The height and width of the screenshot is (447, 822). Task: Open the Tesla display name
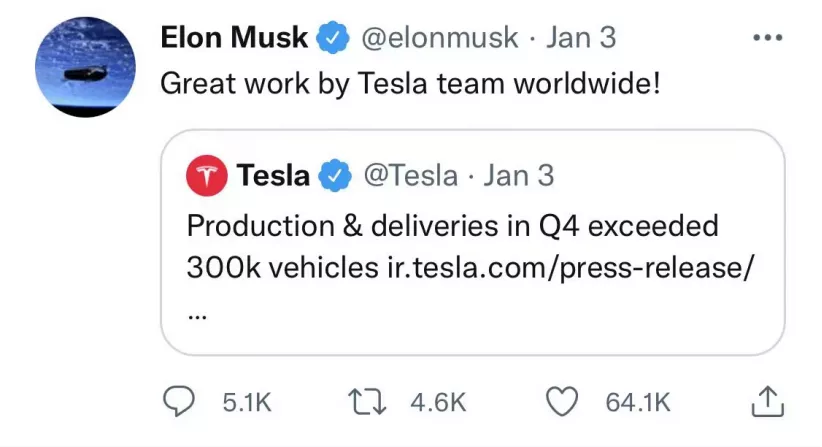click(273, 176)
